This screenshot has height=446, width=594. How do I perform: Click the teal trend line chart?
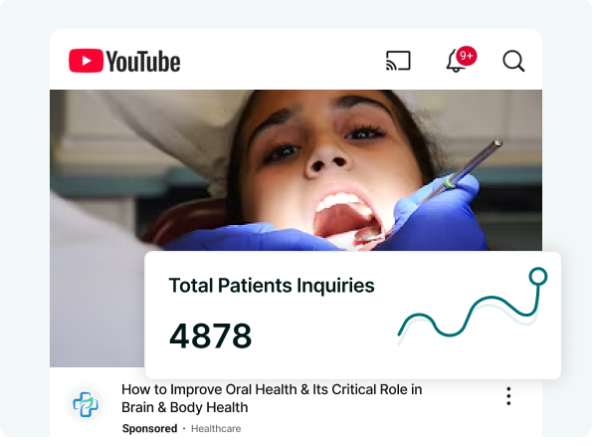coord(472,307)
